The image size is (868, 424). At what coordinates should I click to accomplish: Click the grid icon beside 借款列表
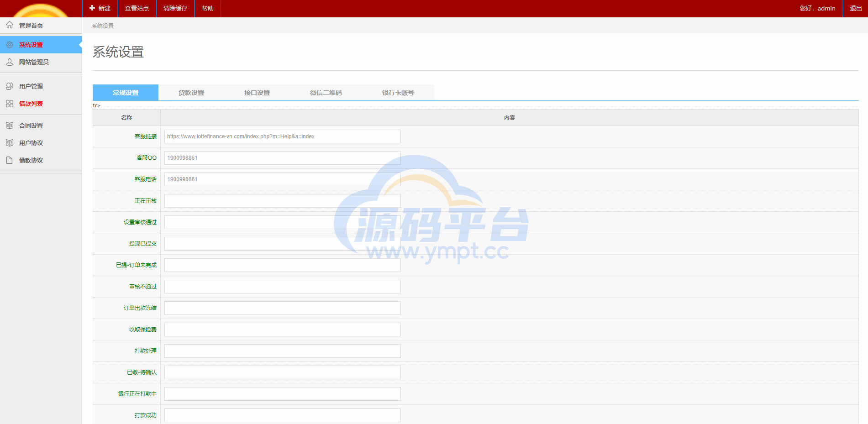(10, 104)
